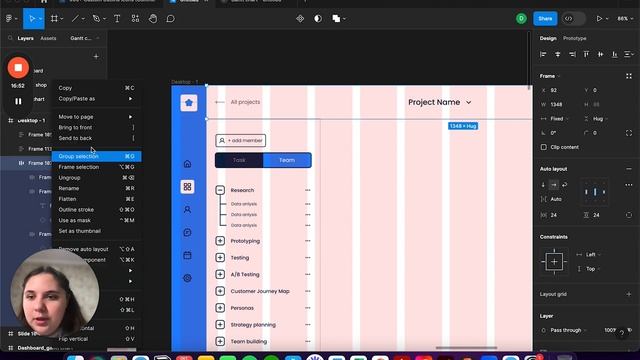Pause the screen recording
This screenshot has width=640, height=360.
[18, 101]
